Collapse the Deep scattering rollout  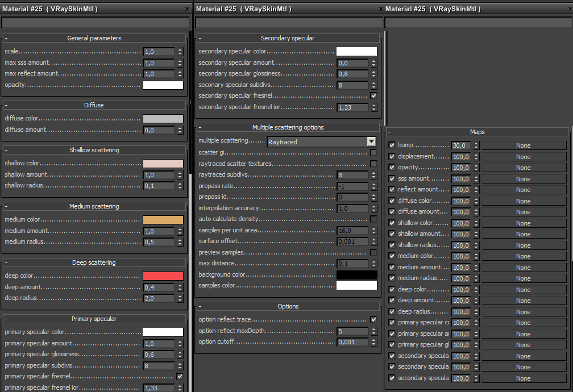coord(94,262)
